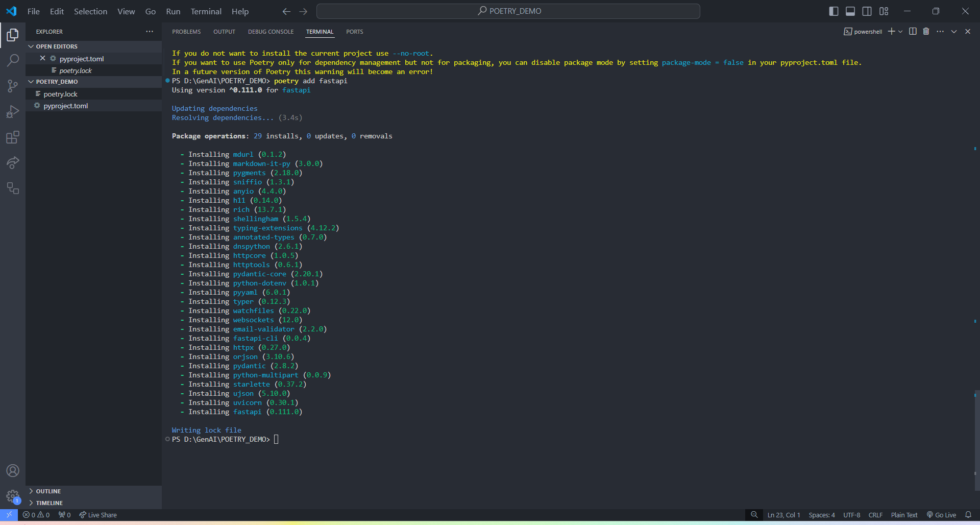Click the Go Live status bar button
980x525 pixels.
pyautogui.click(x=941, y=515)
